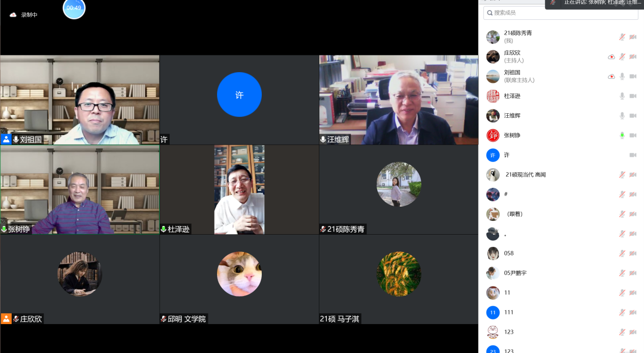Click the search members input field

point(561,13)
